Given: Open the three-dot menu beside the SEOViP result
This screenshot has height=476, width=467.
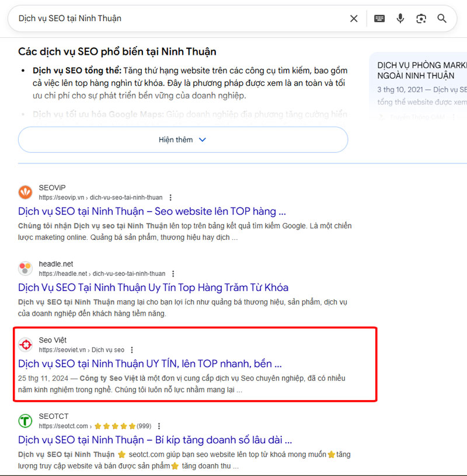Looking at the screenshot, I should tap(170, 197).
